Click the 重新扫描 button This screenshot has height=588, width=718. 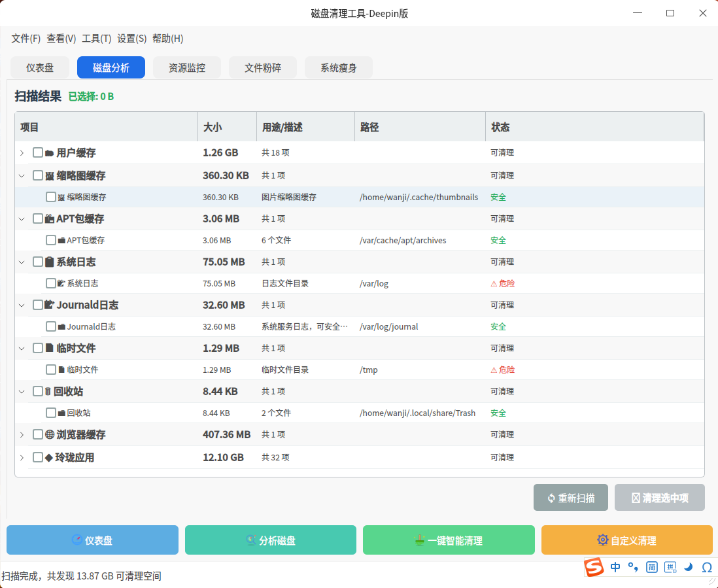tap(570, 498)
